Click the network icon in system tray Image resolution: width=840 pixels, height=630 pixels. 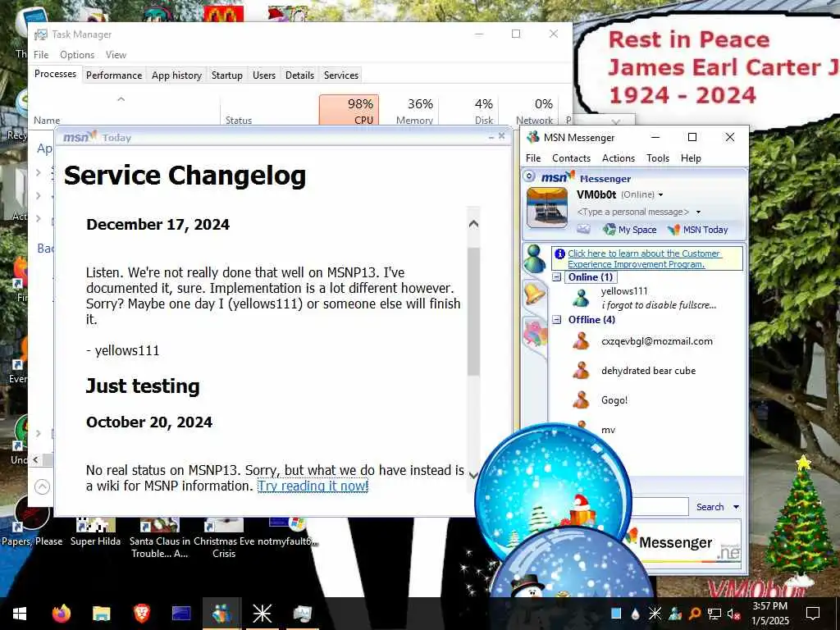pos(714,614)
